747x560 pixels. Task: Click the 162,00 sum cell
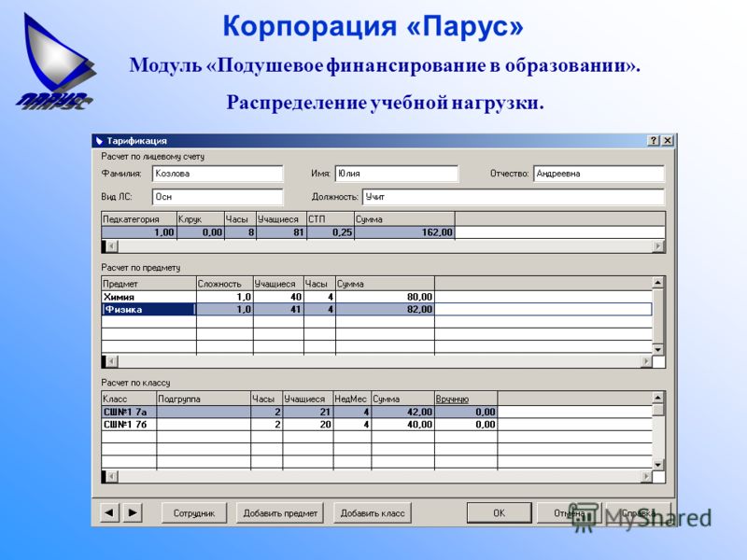(404, 232)
